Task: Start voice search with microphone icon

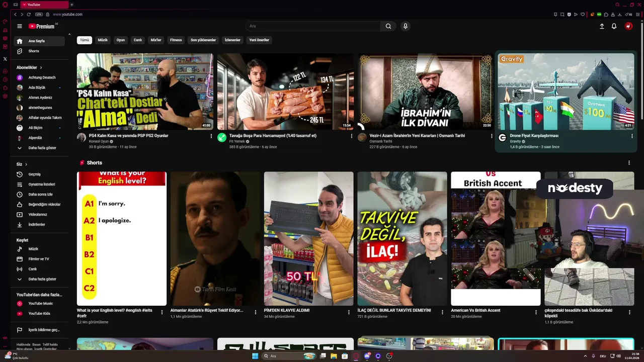Action: tap(406, 26)
